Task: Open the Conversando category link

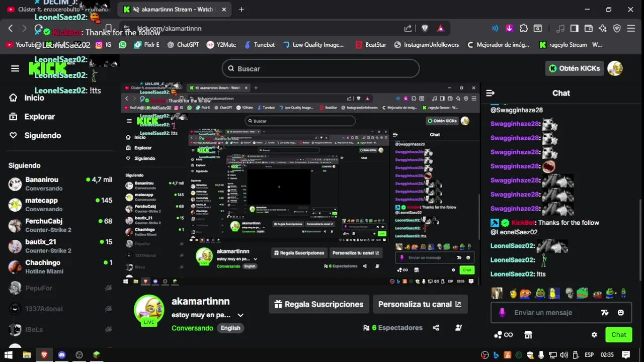Action: (192, 328)
